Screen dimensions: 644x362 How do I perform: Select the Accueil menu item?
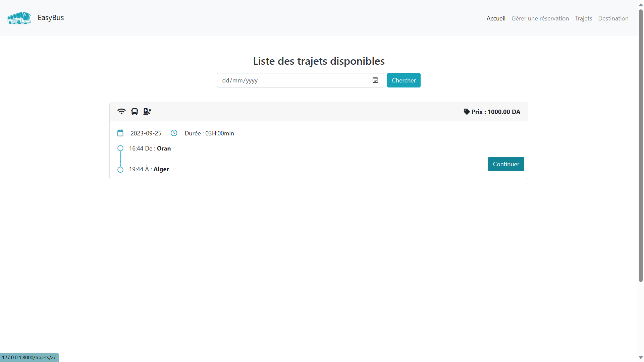point(496,18)
